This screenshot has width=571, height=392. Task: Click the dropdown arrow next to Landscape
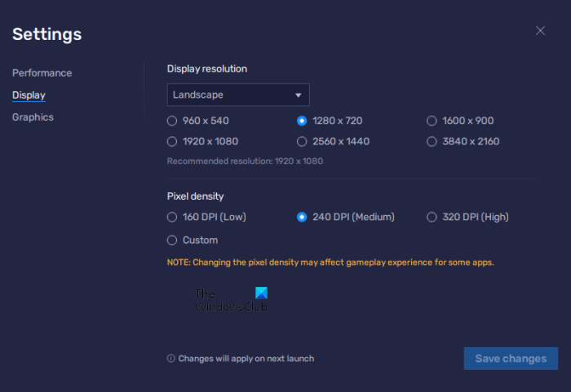[299, 95]
